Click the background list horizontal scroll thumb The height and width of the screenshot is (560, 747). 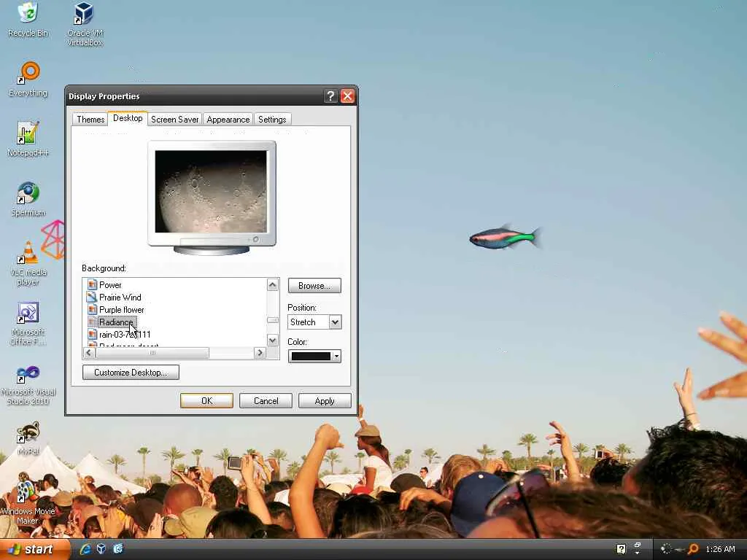[152, 353]
